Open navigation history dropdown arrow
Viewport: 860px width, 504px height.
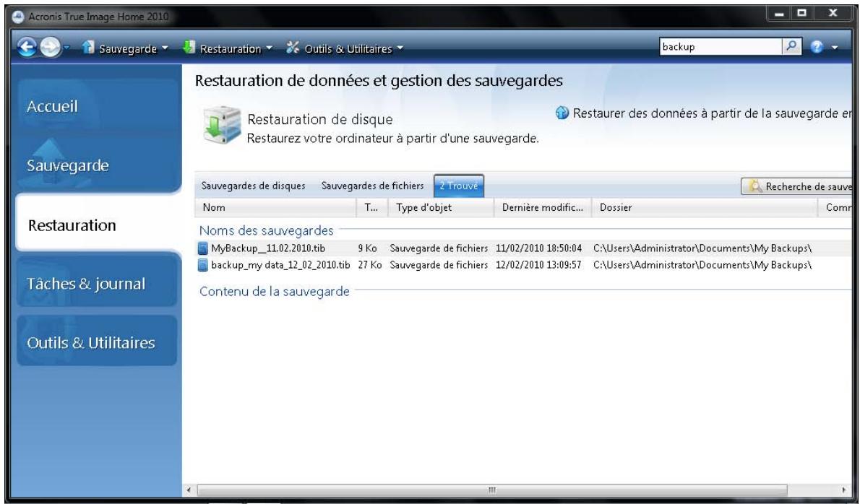[66, 48]
